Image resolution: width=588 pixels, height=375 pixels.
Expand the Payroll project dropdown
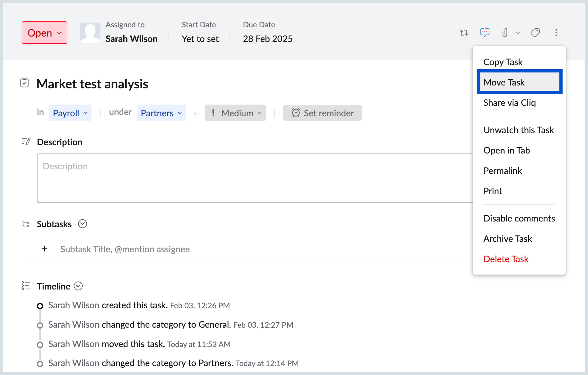70,113
